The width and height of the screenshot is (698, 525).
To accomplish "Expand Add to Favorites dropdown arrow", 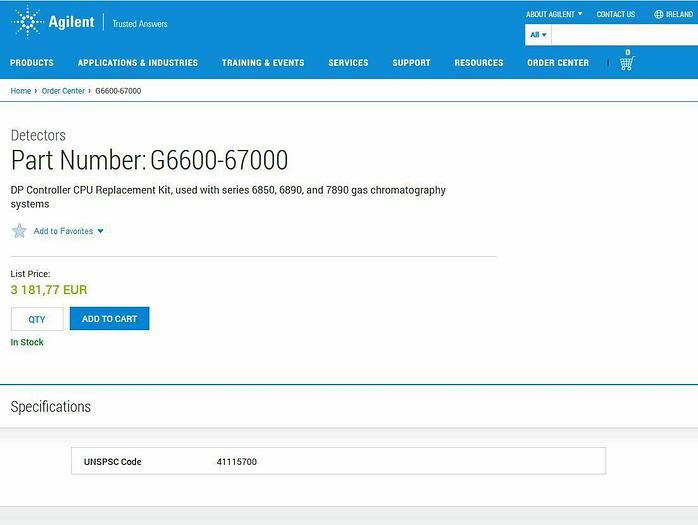I will (100, 232).
